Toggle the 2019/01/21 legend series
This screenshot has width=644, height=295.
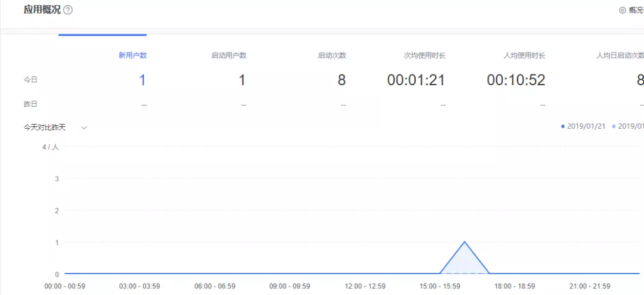coord(584,126)
